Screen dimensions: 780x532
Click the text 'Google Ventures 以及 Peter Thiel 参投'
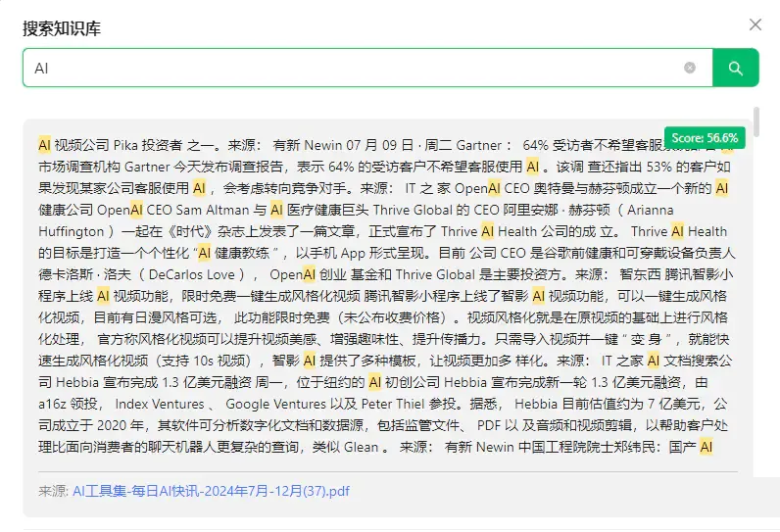(341, 405)
